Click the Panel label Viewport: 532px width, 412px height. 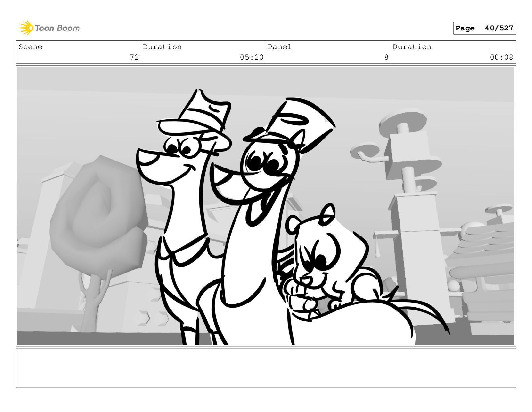point(280,47)
